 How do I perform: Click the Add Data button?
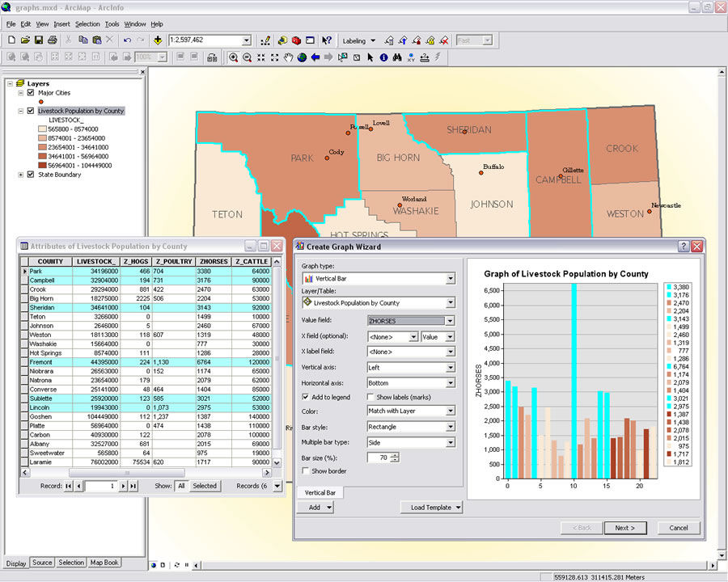pyautogui.click(x=157, y=40)
